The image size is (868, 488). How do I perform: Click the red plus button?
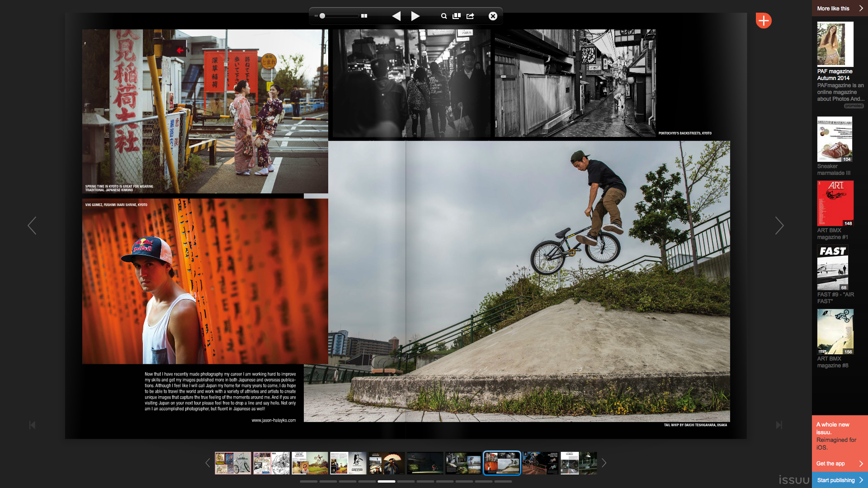tap(764, 20)
